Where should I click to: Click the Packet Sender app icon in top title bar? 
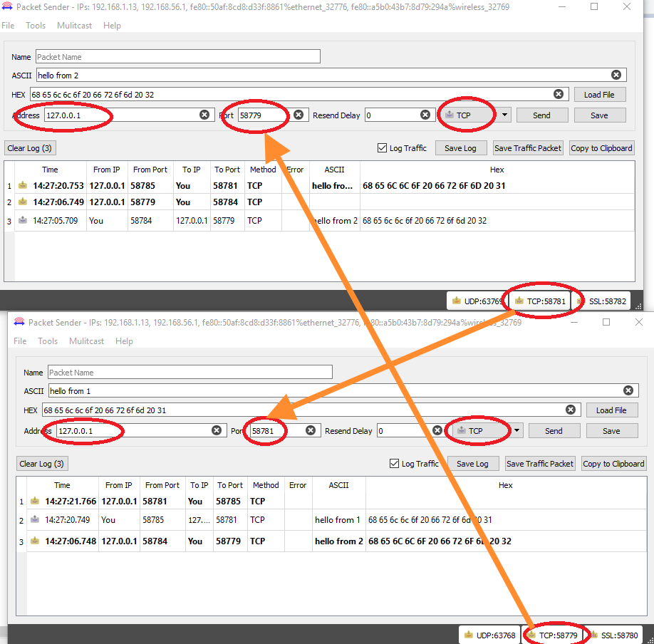[x=8, y=6]
